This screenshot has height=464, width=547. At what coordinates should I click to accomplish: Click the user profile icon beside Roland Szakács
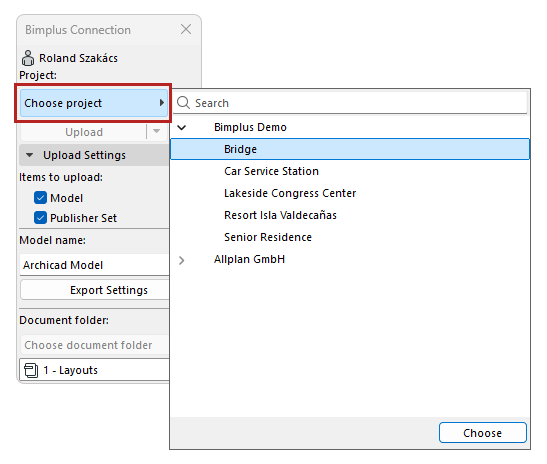point(28,58)
